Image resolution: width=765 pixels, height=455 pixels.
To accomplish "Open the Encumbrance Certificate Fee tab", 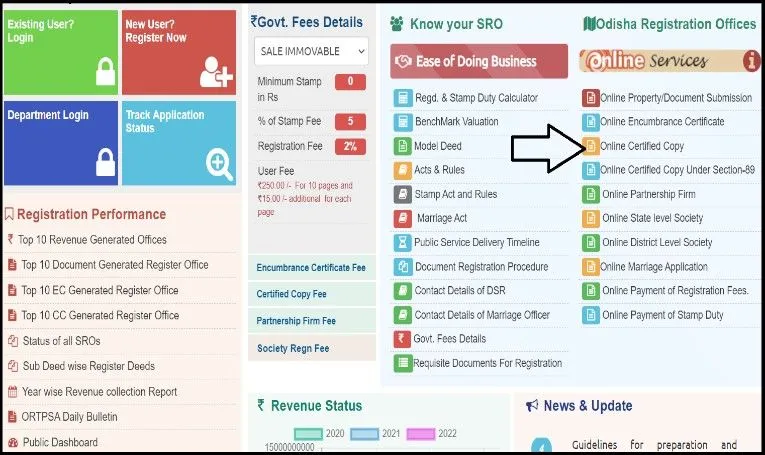I will tap(311, 268).
